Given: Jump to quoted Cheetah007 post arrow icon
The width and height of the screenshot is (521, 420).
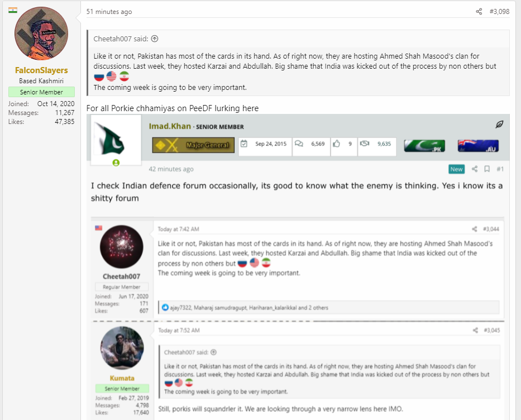Looking at the screenshot, I should point(155,39).
